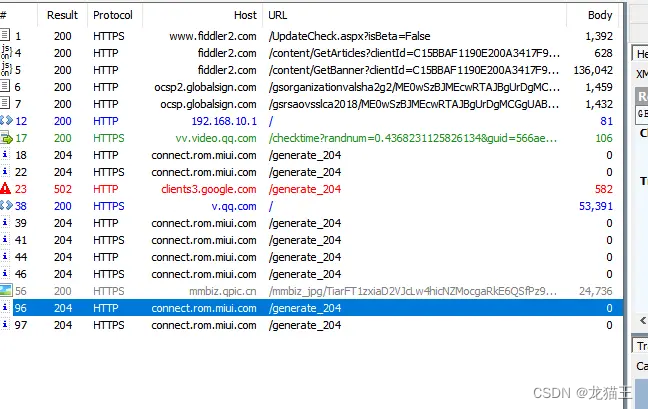Select the /mmbiz_jpg URL in session 56
This screenshot has height=409, width=648.
click(413, 291)
